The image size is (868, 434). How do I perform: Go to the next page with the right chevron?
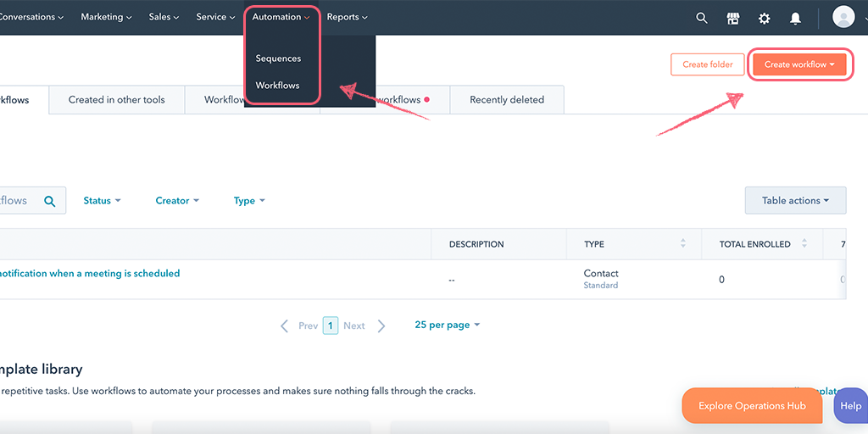tap(381, 325)
